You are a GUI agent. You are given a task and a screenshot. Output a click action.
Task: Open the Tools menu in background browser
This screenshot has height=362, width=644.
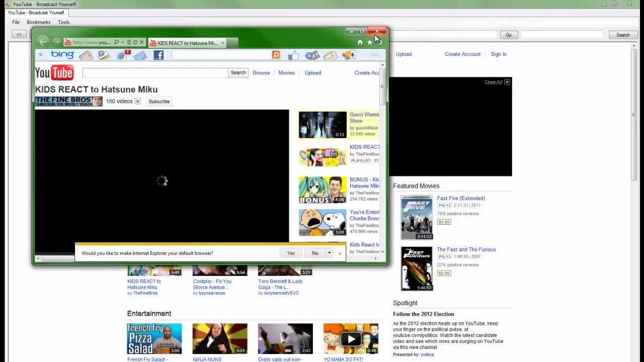tap(63, 22)
